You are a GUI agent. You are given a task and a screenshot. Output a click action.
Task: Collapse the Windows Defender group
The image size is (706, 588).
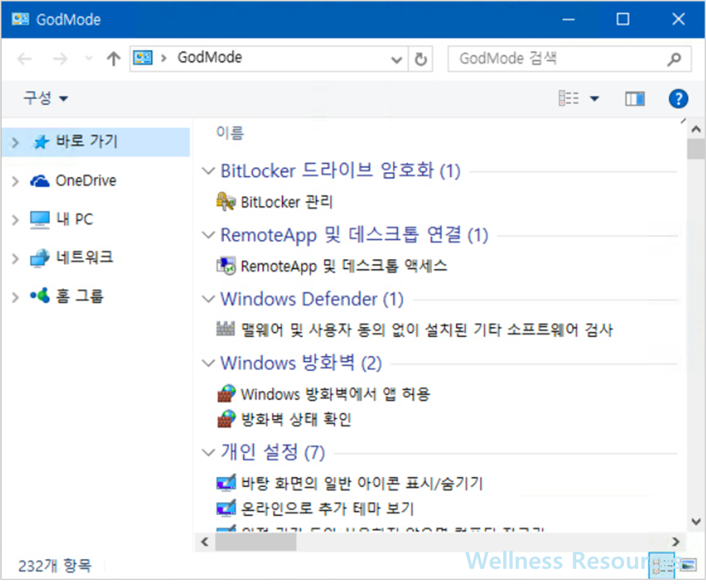(208, 299)
